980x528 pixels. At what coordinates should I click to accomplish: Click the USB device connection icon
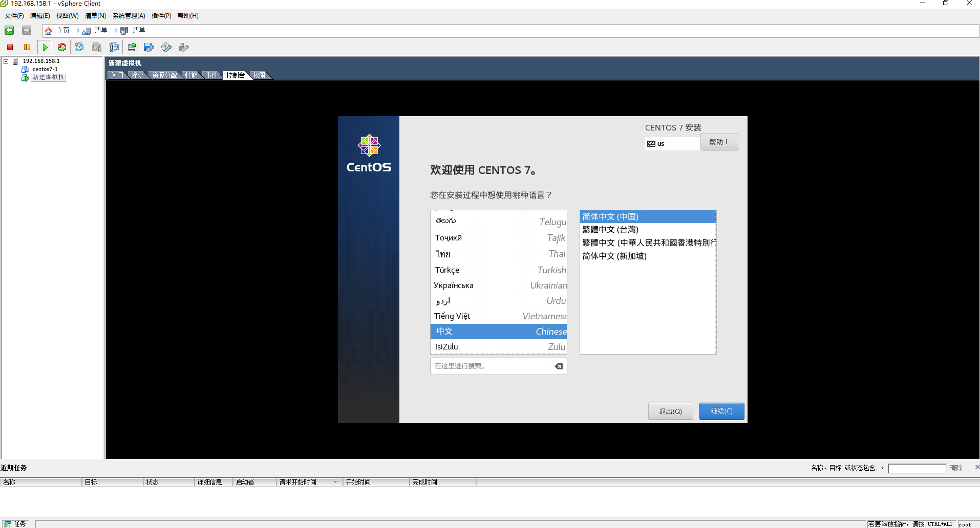(184, 47)
